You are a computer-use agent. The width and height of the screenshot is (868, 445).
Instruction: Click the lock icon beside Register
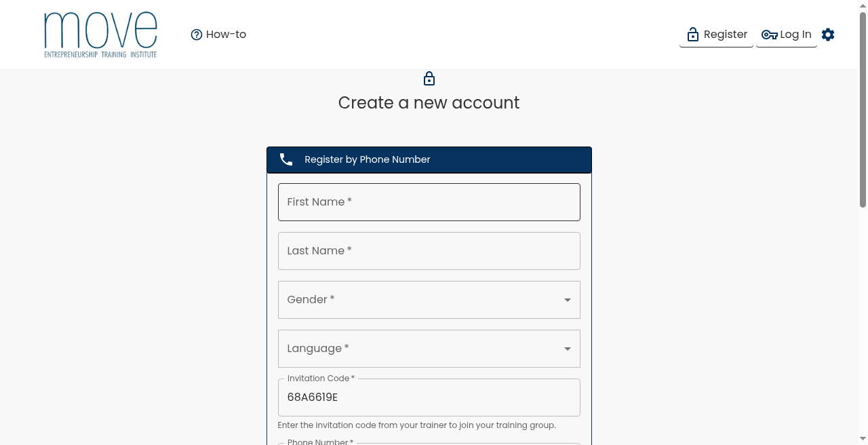pyautogui.click(x=692, y=35)
